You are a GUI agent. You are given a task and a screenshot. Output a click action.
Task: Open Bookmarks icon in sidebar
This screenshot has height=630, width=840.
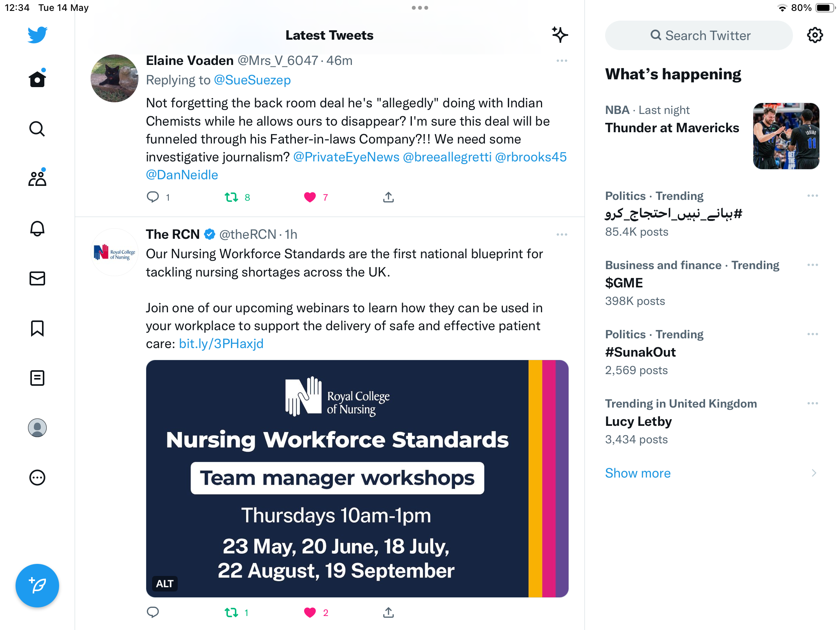[37, 328]
